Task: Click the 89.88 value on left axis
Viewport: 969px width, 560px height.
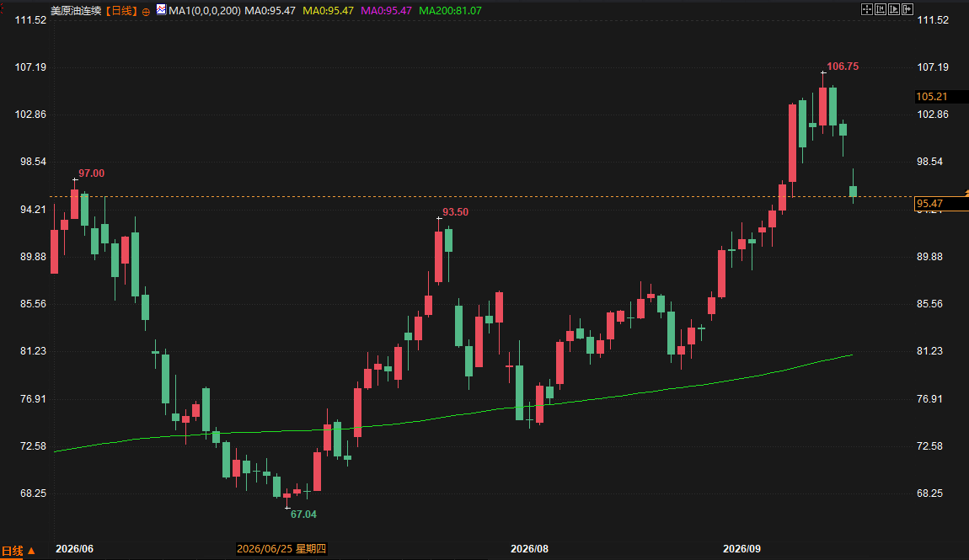Action: pyautogui.click(x=34, y=256)
